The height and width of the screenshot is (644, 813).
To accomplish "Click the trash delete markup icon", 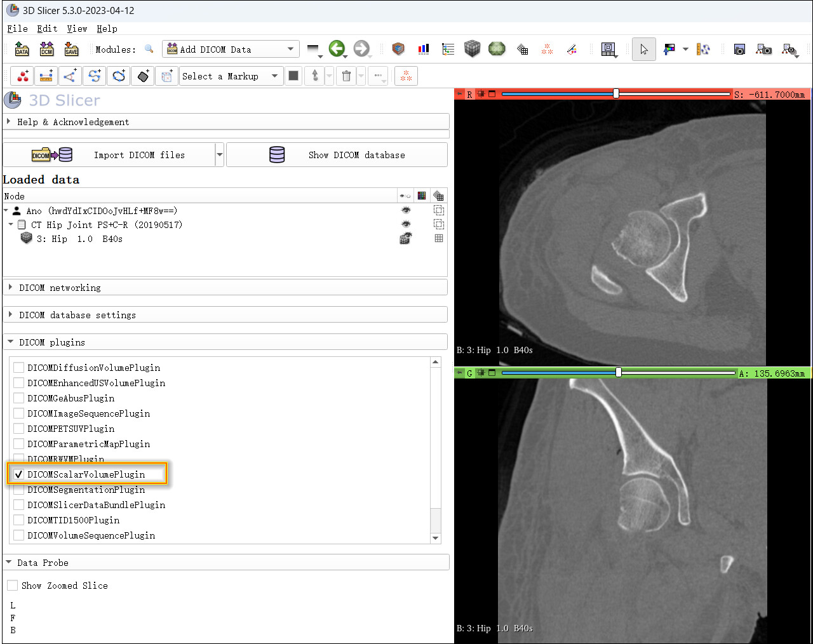I will [346, 76].
